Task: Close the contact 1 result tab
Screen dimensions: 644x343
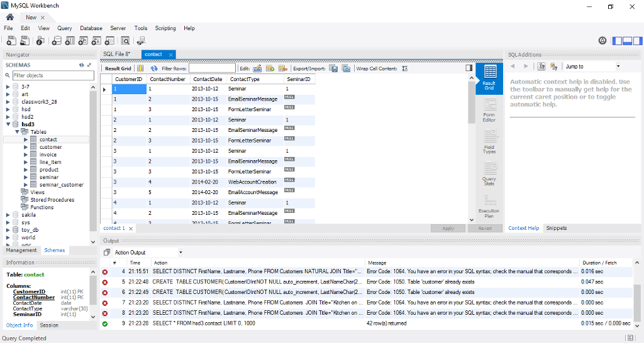Action: 131,229
